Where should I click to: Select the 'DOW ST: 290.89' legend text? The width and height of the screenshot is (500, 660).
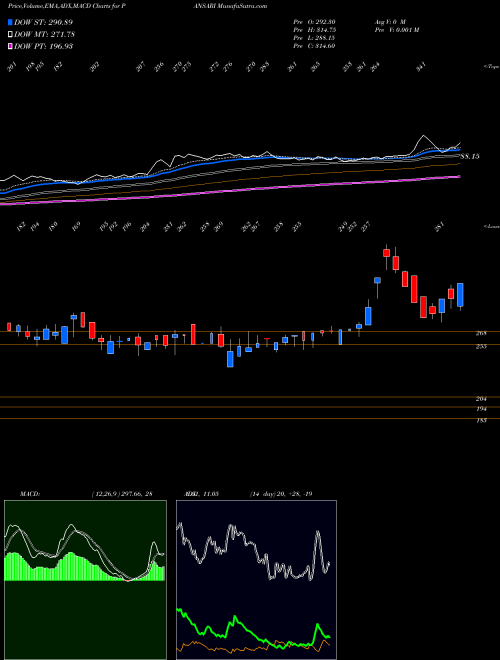click(x=44, y=22)
